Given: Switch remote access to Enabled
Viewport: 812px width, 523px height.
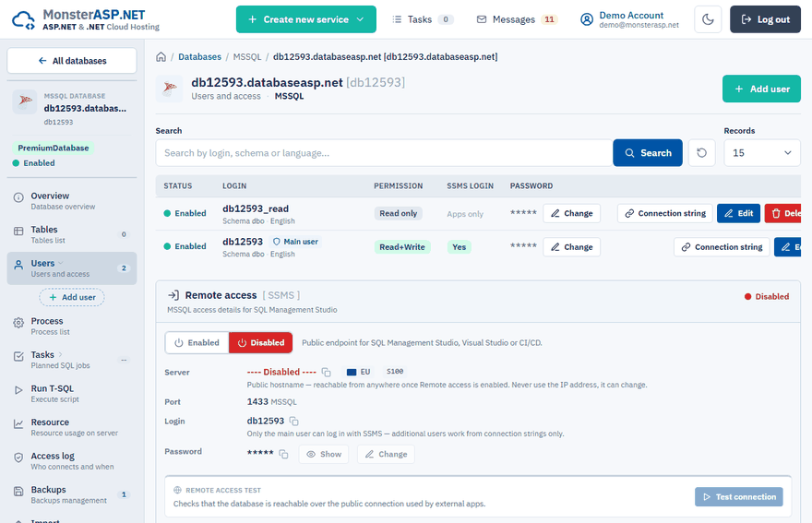Looking at the screenshot, I should point(197,343).
